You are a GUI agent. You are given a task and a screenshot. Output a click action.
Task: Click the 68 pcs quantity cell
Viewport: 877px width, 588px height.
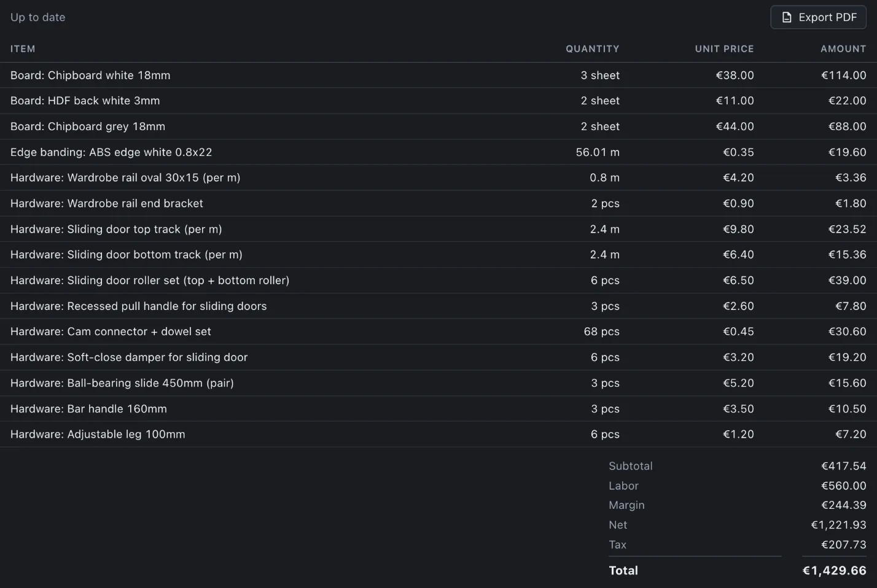click(x=601, y=331)
